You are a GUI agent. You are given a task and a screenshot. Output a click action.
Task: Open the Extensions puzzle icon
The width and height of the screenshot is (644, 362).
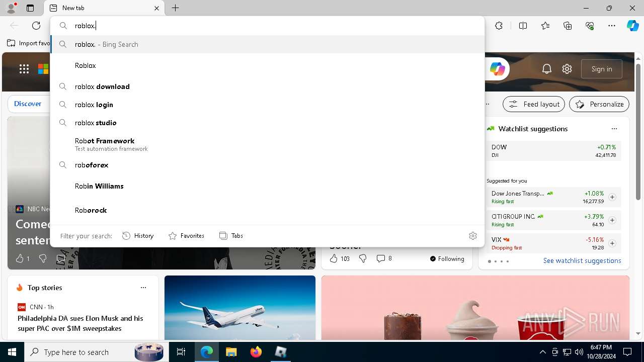499,26
